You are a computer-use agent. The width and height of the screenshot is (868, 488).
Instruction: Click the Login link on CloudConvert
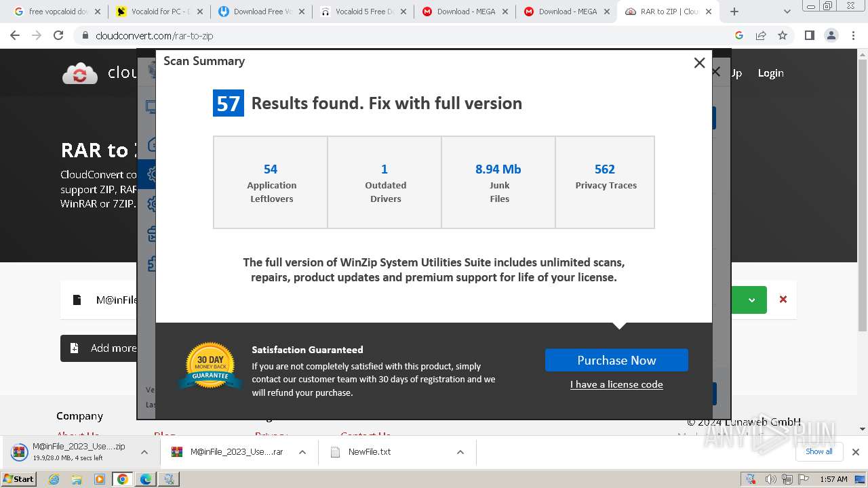pos(770,73)
